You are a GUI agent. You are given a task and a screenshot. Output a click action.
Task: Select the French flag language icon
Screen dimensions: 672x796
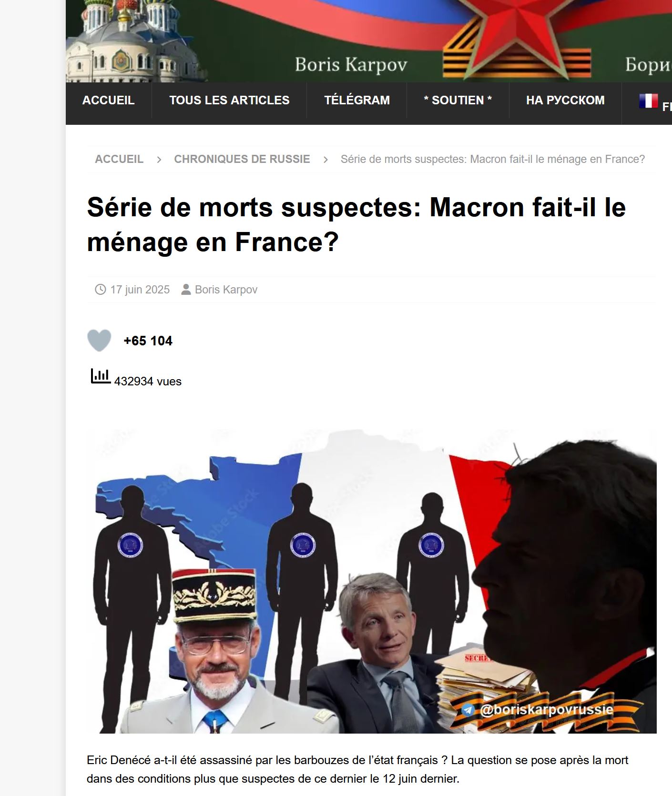tap(649, 101)
